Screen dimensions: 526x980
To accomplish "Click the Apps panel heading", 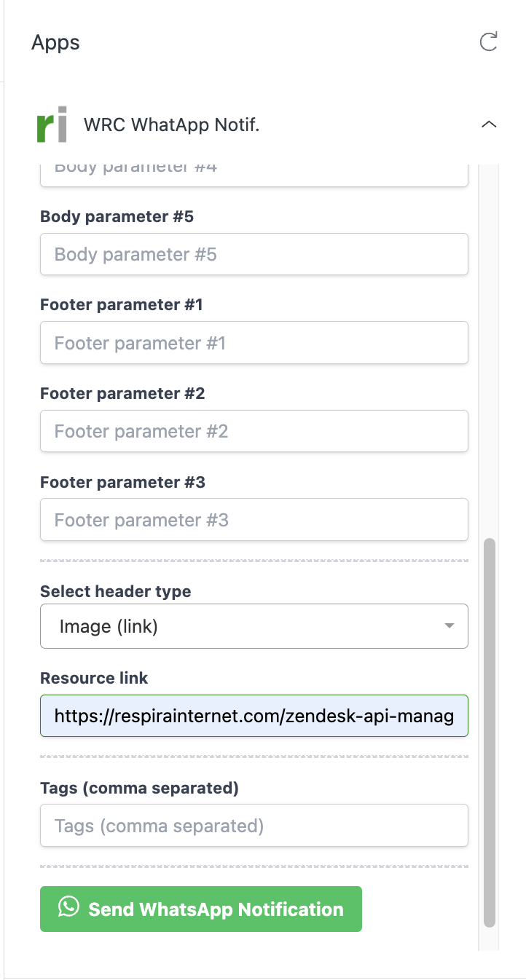I will point(55,42).
